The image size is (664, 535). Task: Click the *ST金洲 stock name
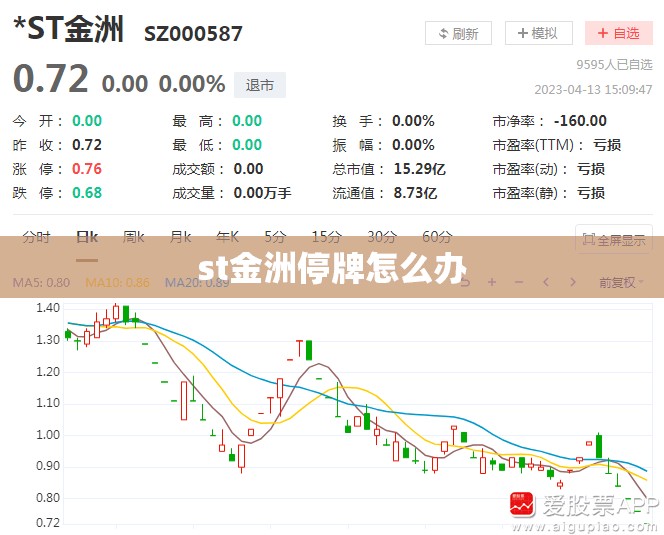(x=69, y=29)
